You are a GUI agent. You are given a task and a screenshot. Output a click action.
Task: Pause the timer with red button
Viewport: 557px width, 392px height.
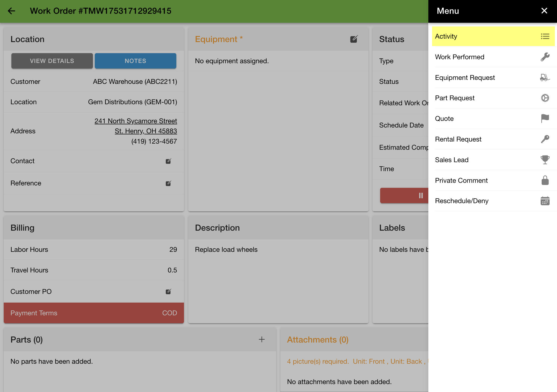tap(420, 195)
